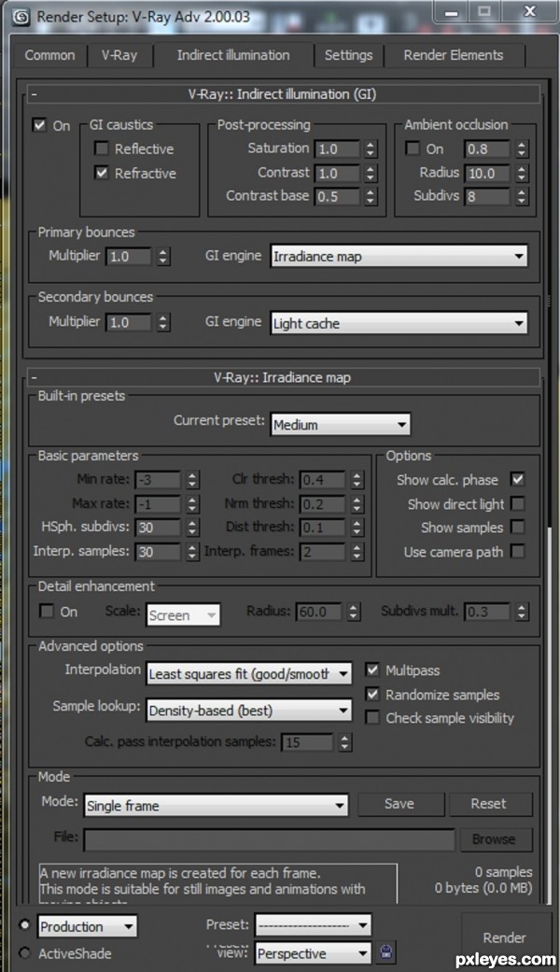Uncheck the Multipass option
Screen dimensions: 560x972
click(372, 669)
